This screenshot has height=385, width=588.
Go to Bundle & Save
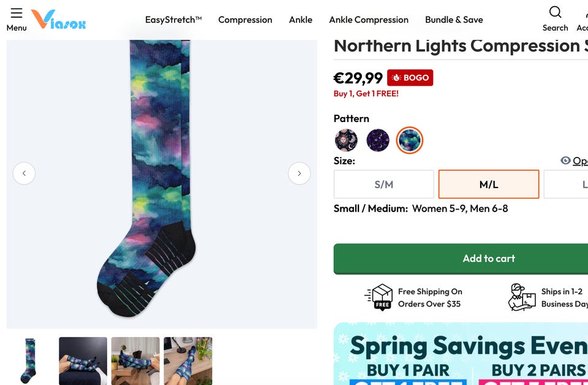454,20
